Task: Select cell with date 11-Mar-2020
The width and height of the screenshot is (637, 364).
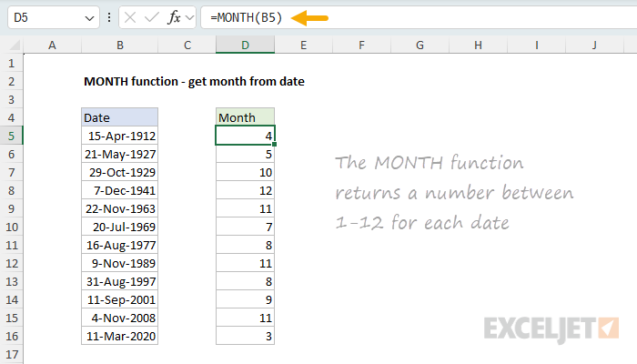Action: (120, 336)
